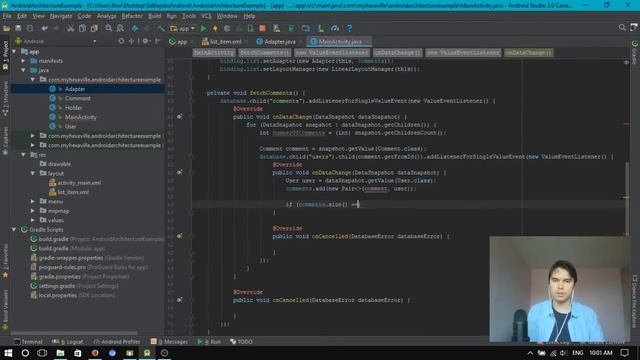Click the Help question mark icon
This screenshot has width=640, height=360.
click(349, 28)
